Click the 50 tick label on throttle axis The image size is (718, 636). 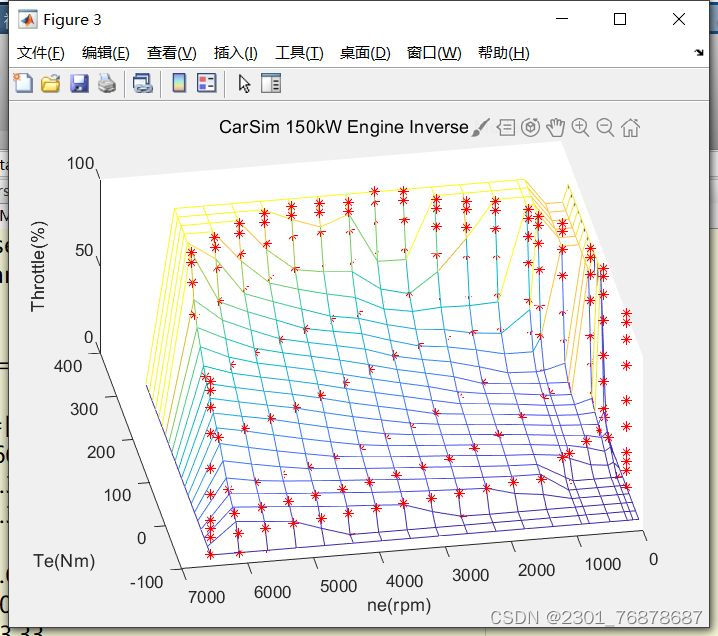(x=84, y=250)
